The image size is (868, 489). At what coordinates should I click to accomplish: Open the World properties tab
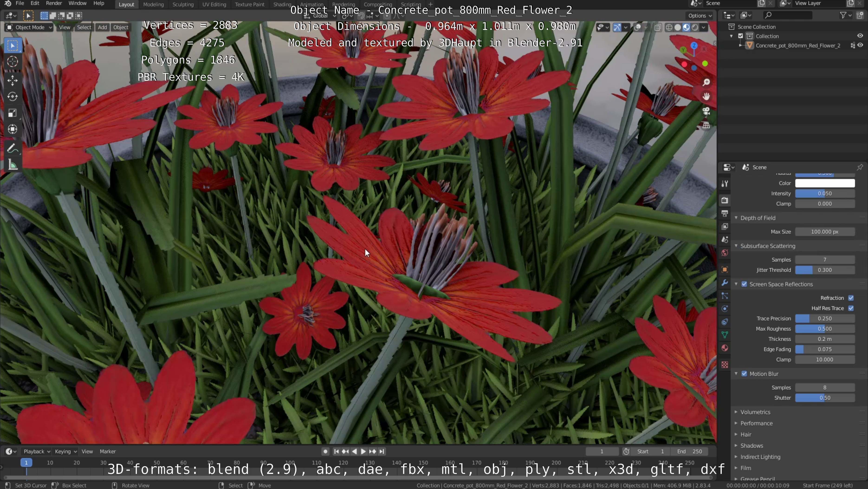725,253
